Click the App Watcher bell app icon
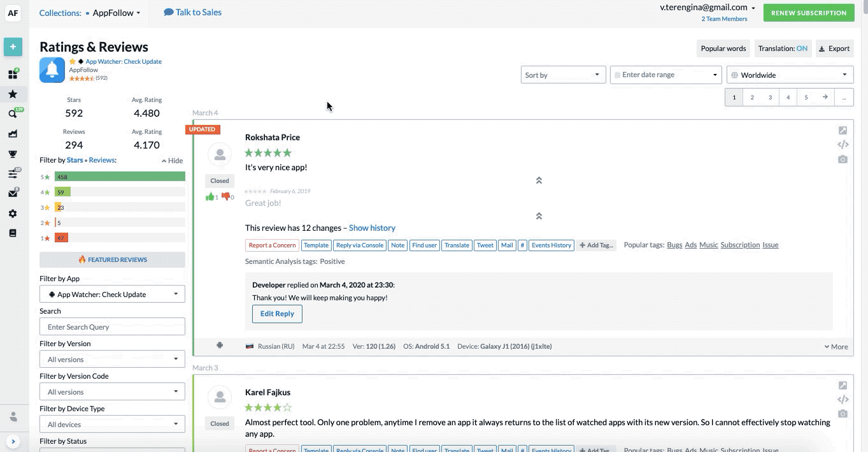The width and height of the screenshot is (868, 452). 52,70
